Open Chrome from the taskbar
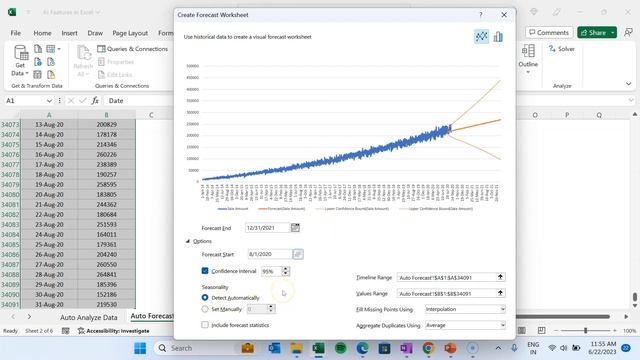Screen dimensions: 640x360 click(428, 348)
